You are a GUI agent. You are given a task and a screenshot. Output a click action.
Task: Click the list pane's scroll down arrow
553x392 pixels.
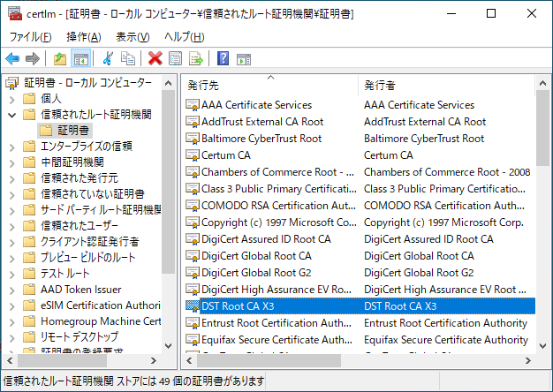click(x=542, y=345)
